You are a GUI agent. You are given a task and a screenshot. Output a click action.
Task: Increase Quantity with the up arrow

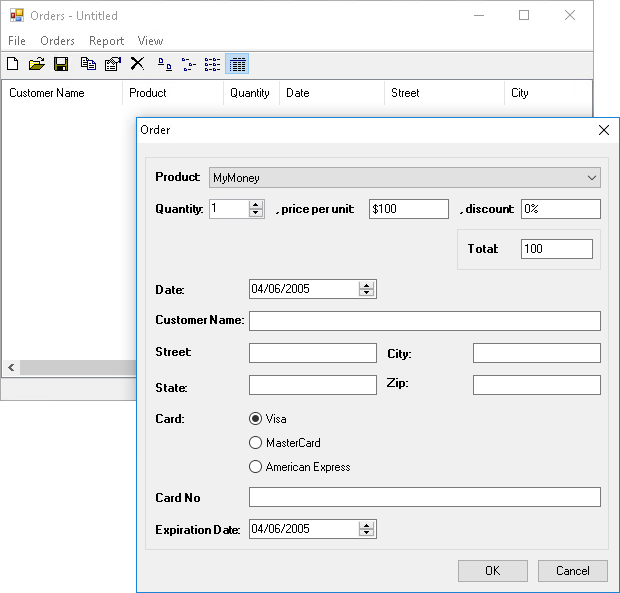256,205
